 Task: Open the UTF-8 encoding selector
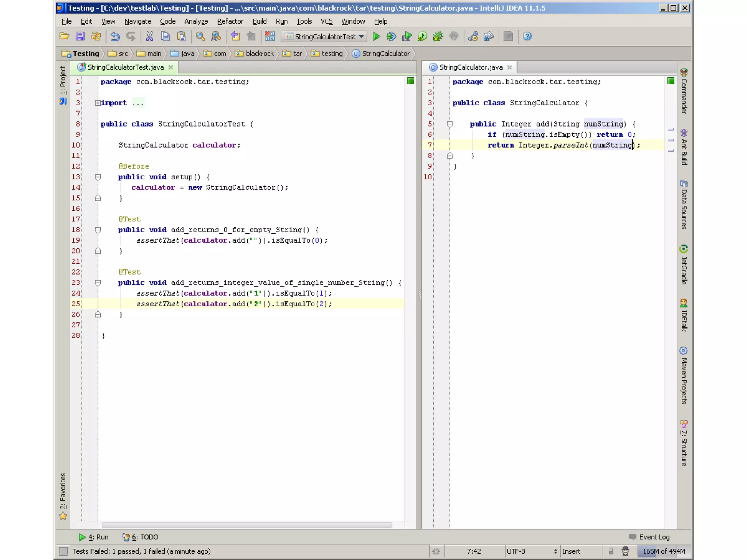(531, 551)
